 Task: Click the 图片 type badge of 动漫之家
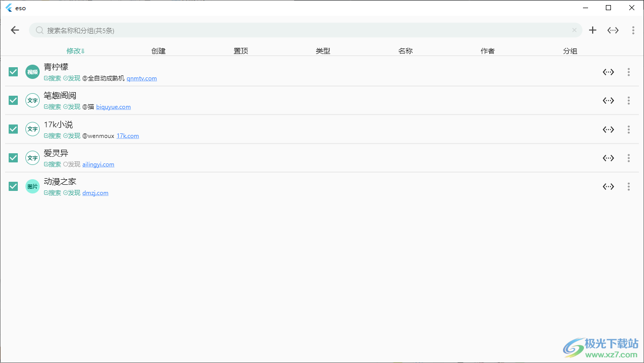(33, 186)
